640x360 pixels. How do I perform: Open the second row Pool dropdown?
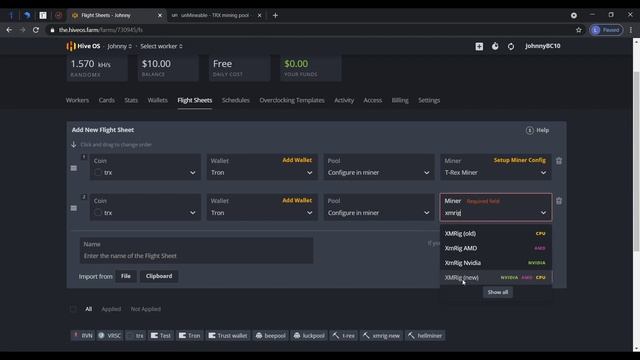tap(379, 207)
